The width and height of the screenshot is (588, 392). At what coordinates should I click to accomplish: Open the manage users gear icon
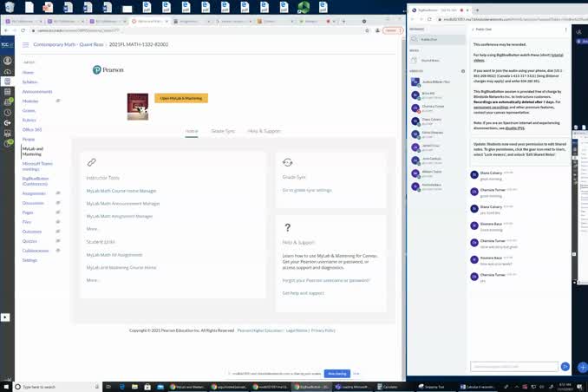click(x=462, y=71)
